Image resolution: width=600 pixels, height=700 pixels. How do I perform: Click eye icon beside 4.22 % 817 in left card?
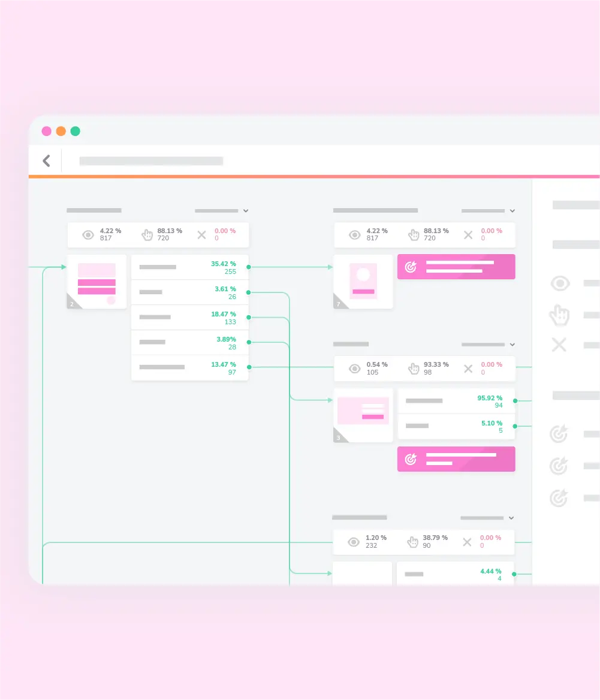[x=88, y=235]
